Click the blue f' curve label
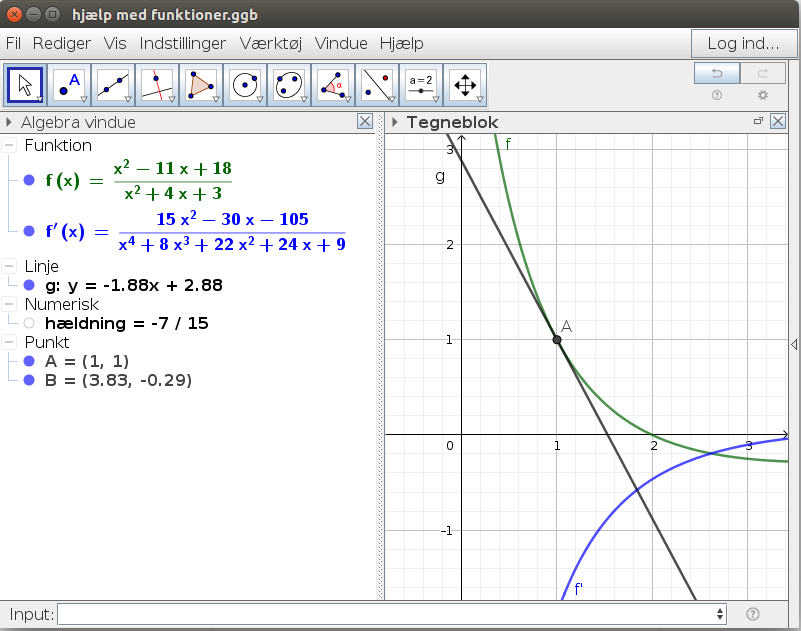Viewport: 801px width, 631px height. tap(578, 589)
